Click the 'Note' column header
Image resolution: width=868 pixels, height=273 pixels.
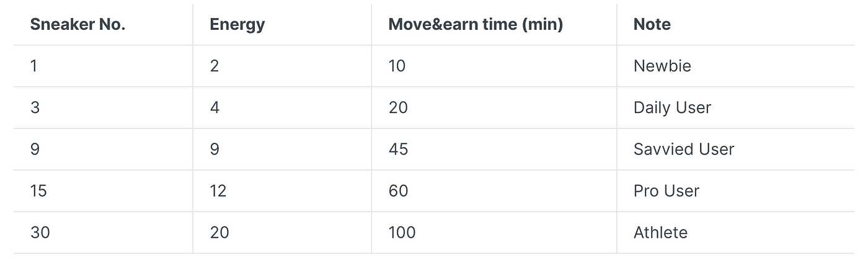(x=652, y=25)
